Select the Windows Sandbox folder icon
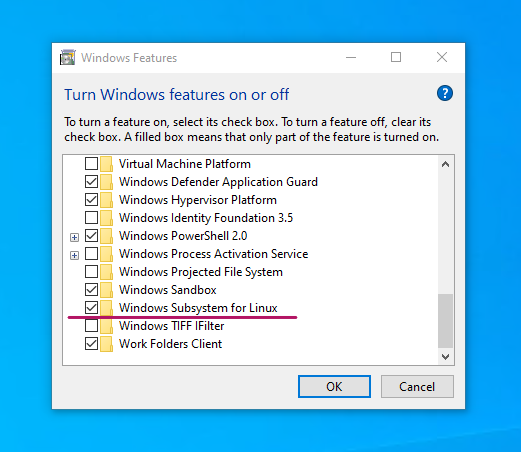Image resolution: width=521 pixels, height=452 pixels. click(106, 290)
